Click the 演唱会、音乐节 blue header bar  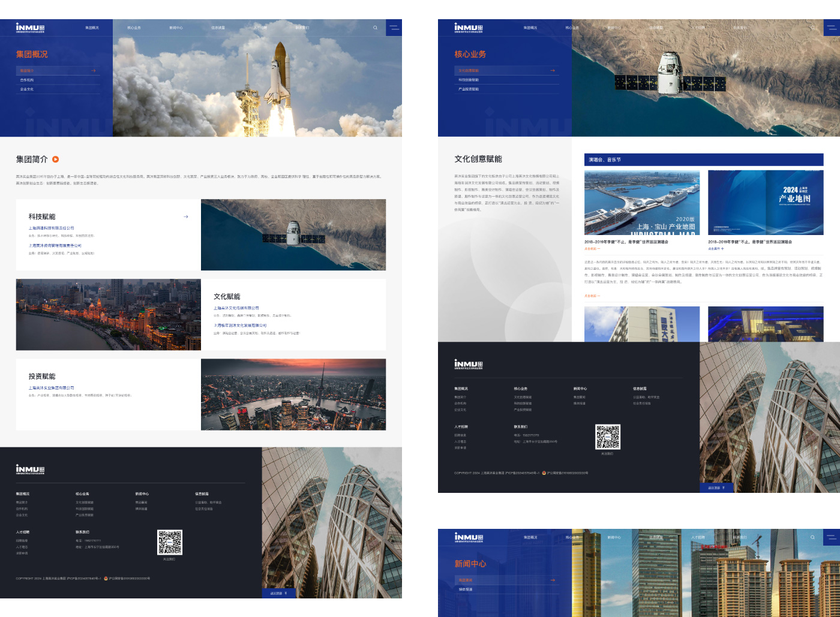coord(703,159)
